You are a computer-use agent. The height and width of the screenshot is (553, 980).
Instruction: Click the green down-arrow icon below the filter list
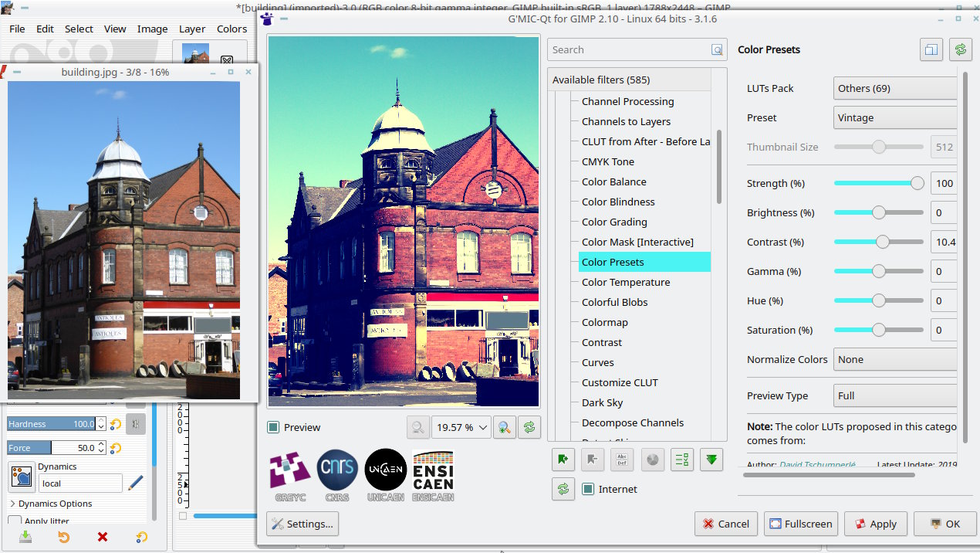711,460
